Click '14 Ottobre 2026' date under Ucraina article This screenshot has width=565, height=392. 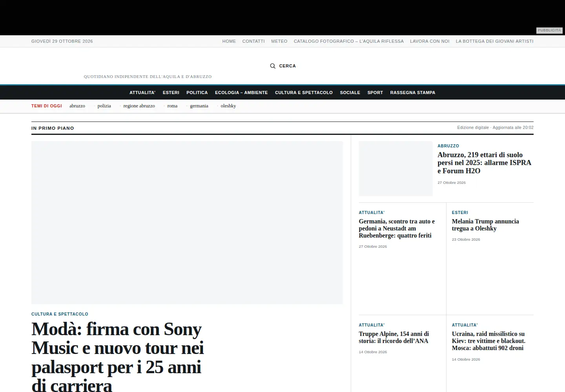tap(466, 359)
